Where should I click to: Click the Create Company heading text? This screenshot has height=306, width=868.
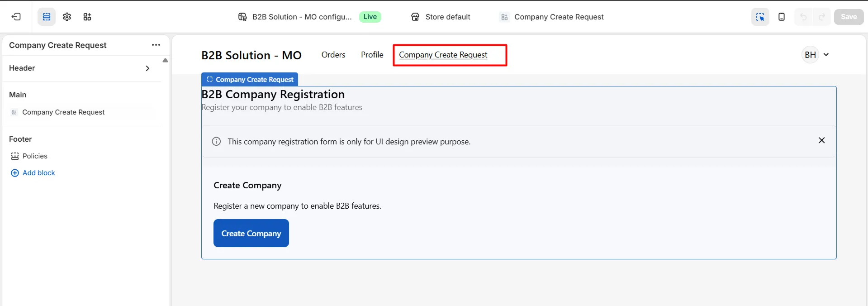point(247,185)
